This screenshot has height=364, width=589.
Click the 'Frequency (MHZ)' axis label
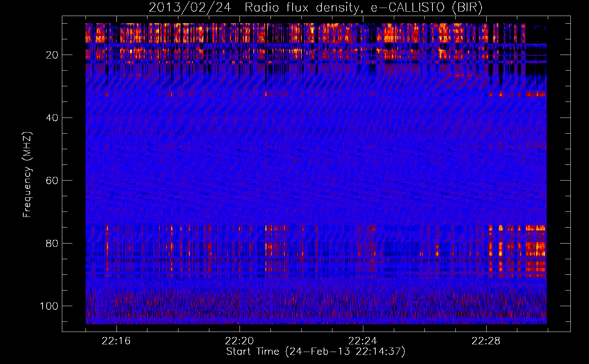pos(27,175)
